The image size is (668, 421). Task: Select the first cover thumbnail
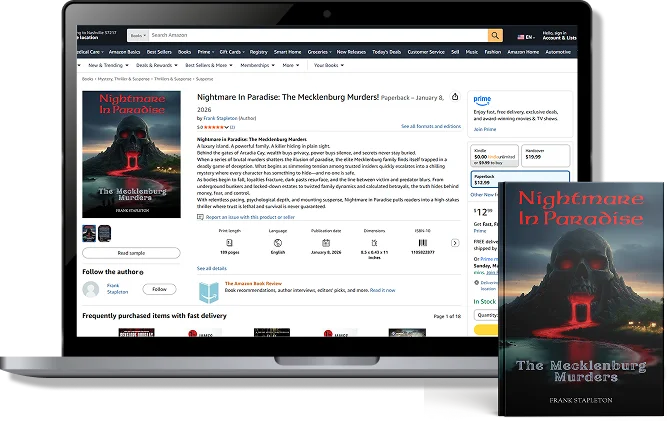(89, 234)
